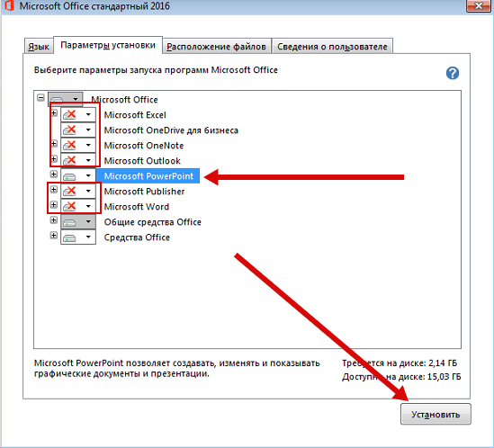Open install-state dropdown for Microsoft Outlook
The width and height of the screenshot is (494, 448).
tap(78, 160)
